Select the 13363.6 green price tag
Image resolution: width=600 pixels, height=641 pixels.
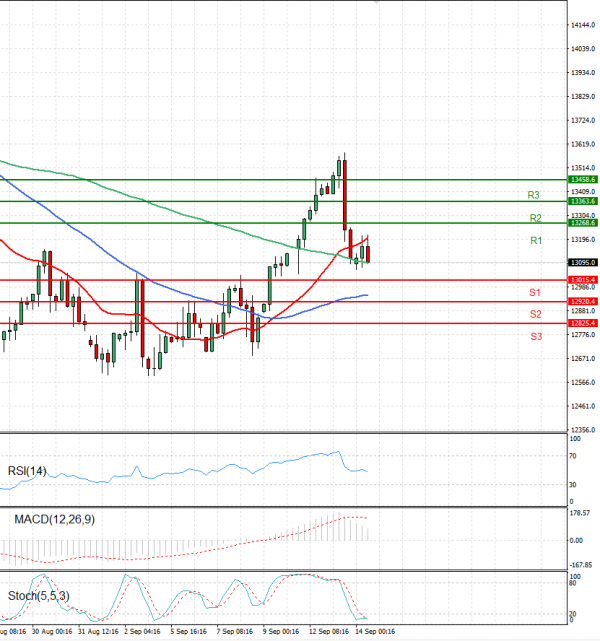[x=583, y=201]
